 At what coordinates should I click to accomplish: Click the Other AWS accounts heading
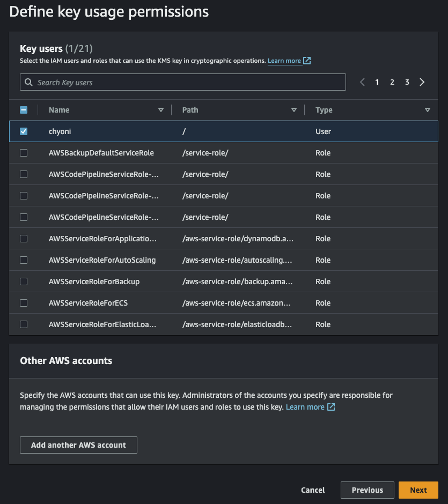[x=66, y=361]
